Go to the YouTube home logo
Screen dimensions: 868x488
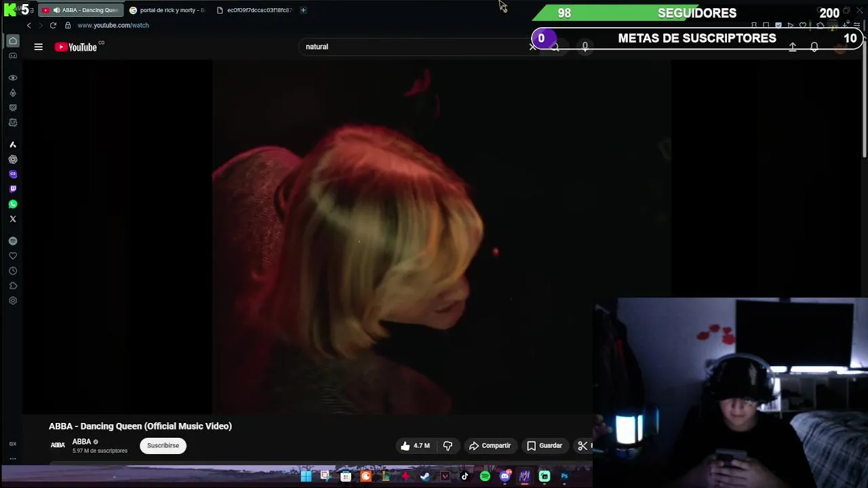click(76, 47)
